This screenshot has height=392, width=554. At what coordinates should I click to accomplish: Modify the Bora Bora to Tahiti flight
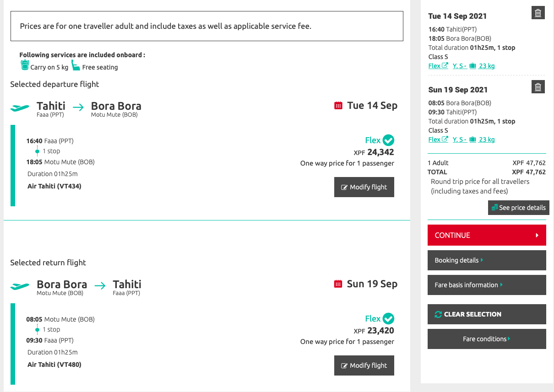(x=364, y=365)
